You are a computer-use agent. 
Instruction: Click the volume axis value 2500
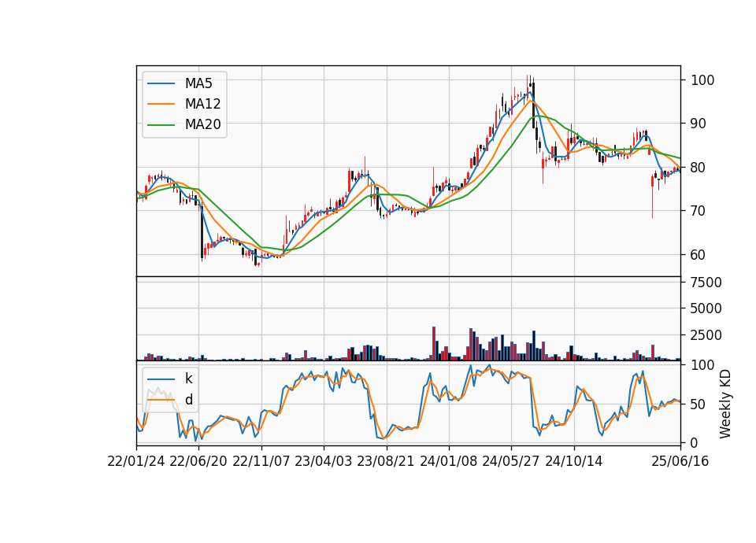point(706,335)
